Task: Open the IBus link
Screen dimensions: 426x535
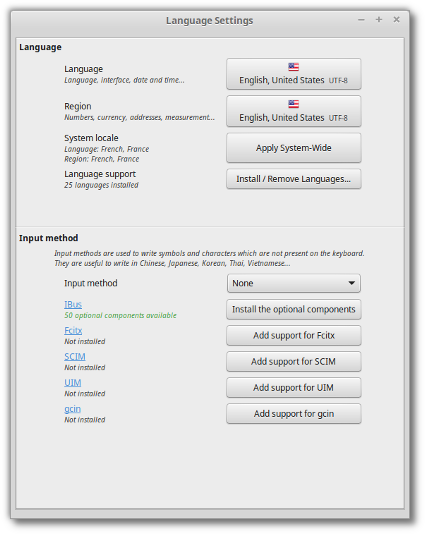Action: click(x=73, y=304)
